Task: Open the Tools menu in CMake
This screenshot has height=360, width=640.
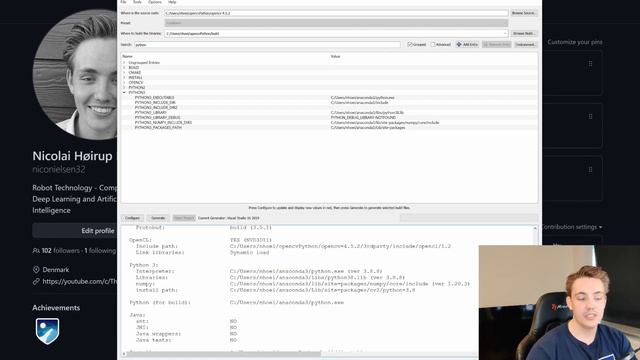Action: click(137, 2)
